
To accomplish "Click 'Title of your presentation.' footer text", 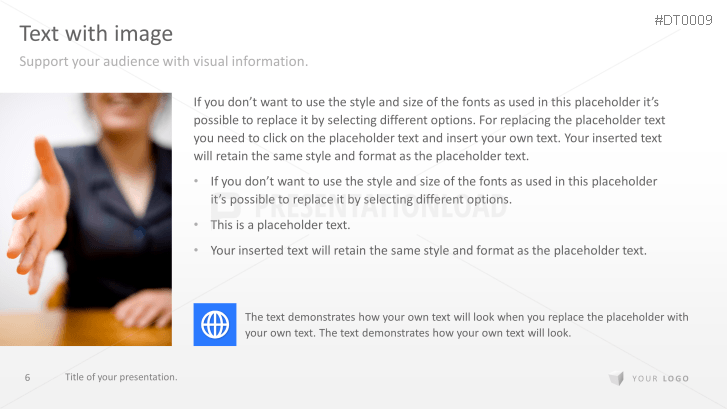I will [x=121, y=377].
